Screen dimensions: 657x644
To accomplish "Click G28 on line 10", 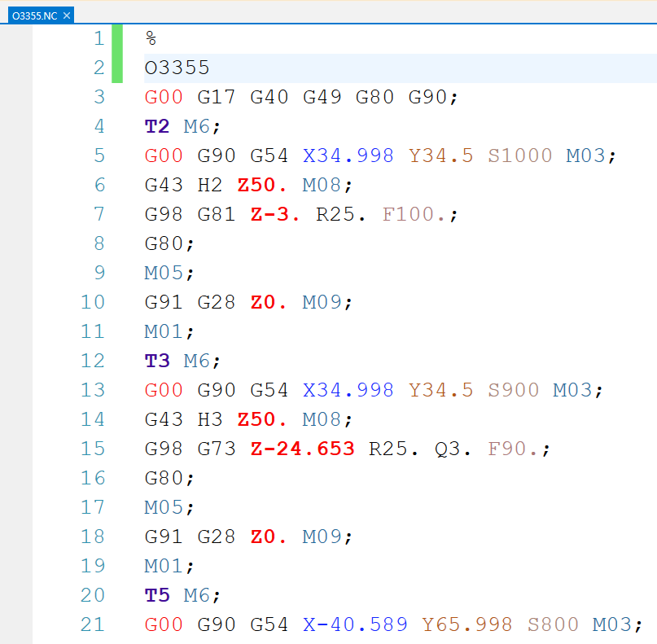I will click(217, 303).
